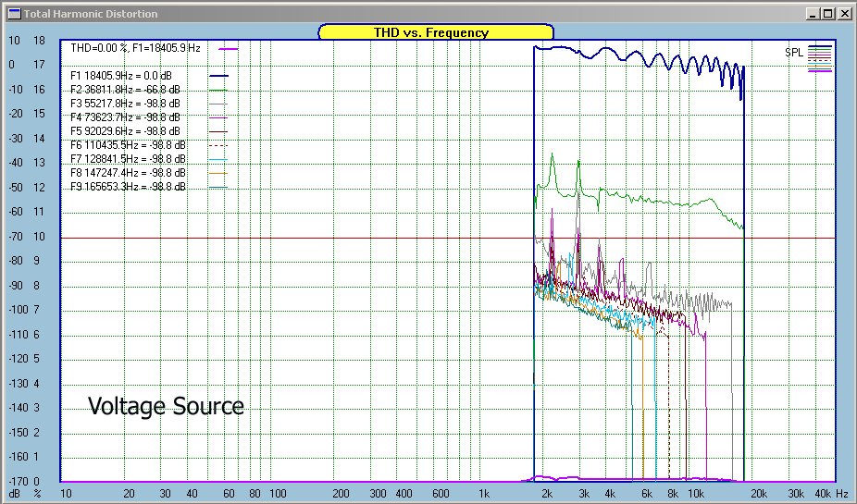857x504 pixels.
Task: Click the Hz axis unit label
Action: coord(841,494)
